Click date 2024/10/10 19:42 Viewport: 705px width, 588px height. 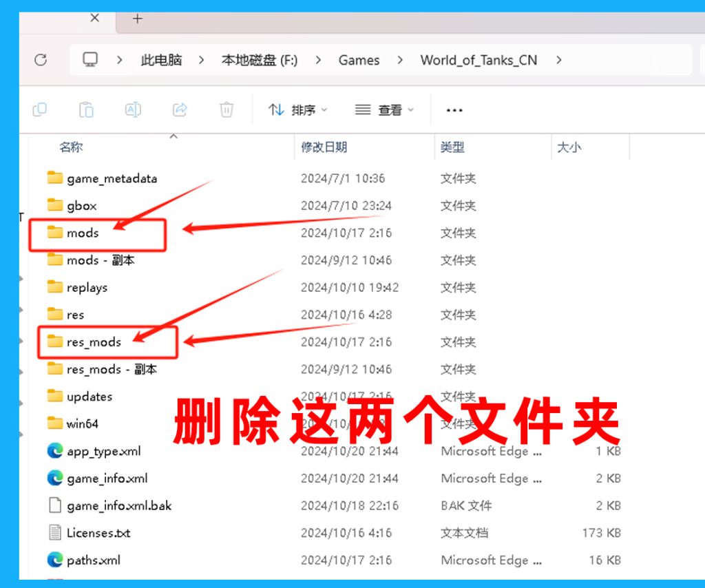click(x=349, y=288)
